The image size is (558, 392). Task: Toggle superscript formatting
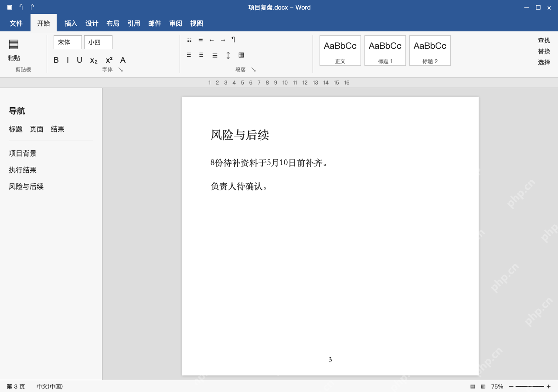coord(109,60)
